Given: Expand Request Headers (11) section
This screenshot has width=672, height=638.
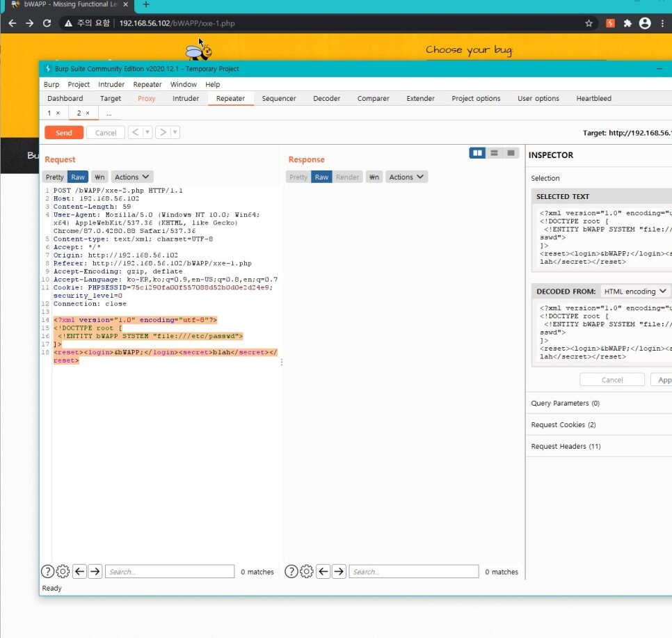Looking at the screenshot, I should click(x=566, y=447).
